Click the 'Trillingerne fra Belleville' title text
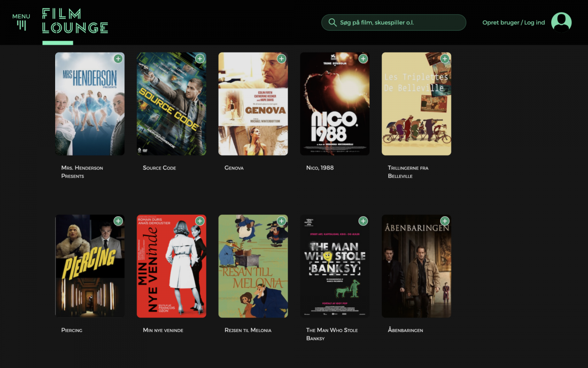The image size is (588, 368). (x=408, y=172)
